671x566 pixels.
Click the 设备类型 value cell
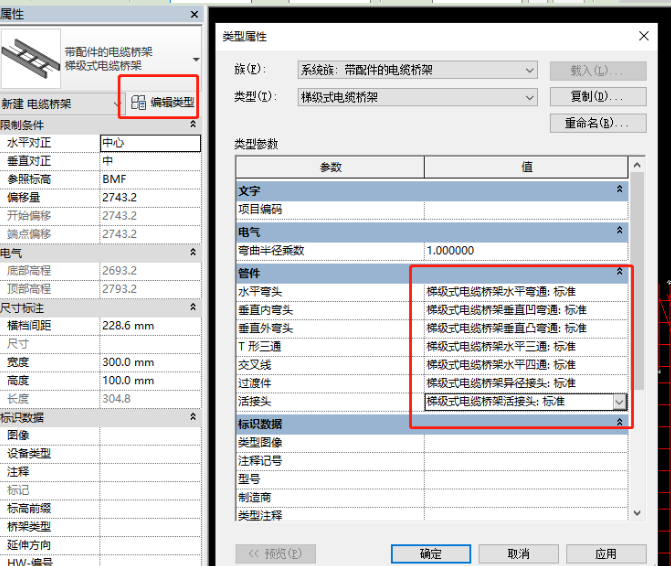pyautogui.click(x=150, y=453)
